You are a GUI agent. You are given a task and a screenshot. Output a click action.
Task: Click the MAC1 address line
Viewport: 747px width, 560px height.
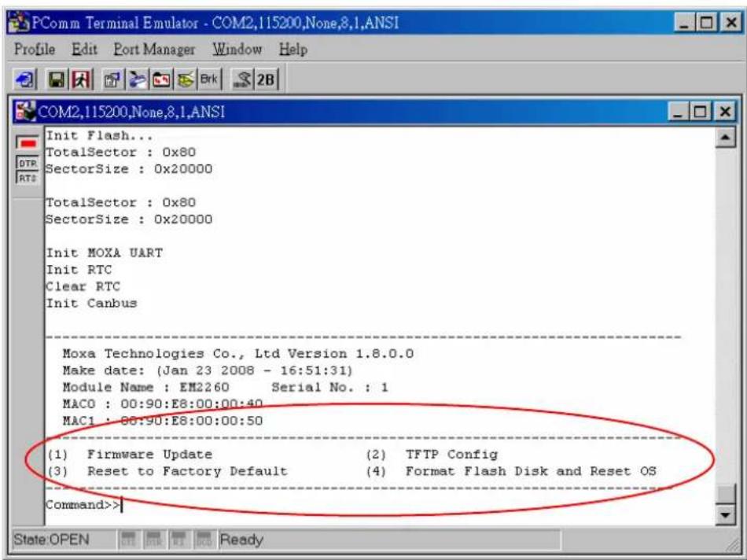tap(163, 421)
